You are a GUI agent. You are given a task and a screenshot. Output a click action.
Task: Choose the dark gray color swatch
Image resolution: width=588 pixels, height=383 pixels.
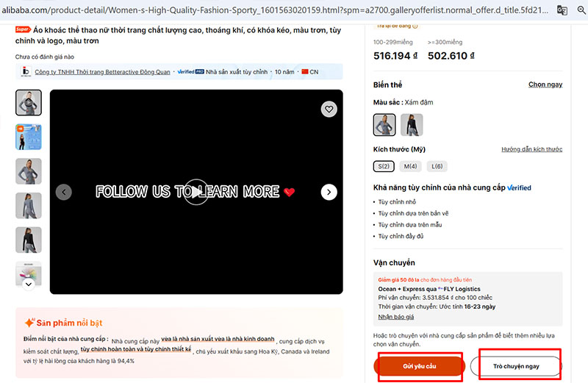(x=384, y=125)
